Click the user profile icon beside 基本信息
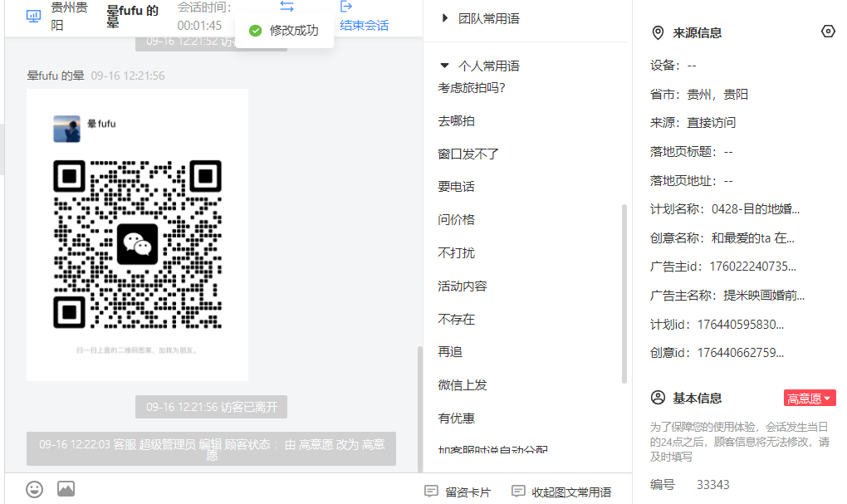The height and width of the screenshot is (504, 847). click(x=658, y=398)
